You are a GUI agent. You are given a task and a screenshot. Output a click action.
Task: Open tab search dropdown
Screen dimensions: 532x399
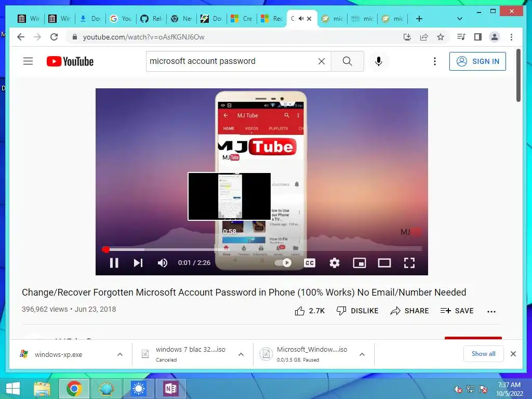(x=459, y=19)
